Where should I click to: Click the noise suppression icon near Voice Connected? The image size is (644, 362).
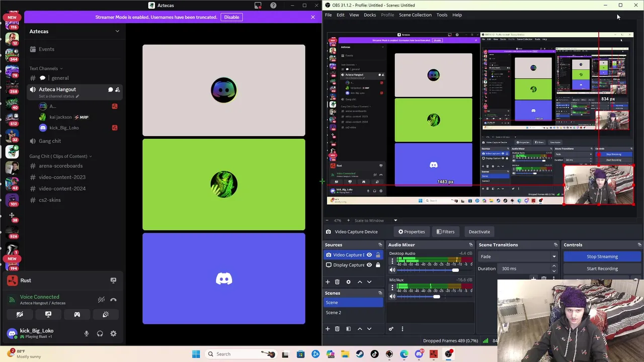point(101,300)
